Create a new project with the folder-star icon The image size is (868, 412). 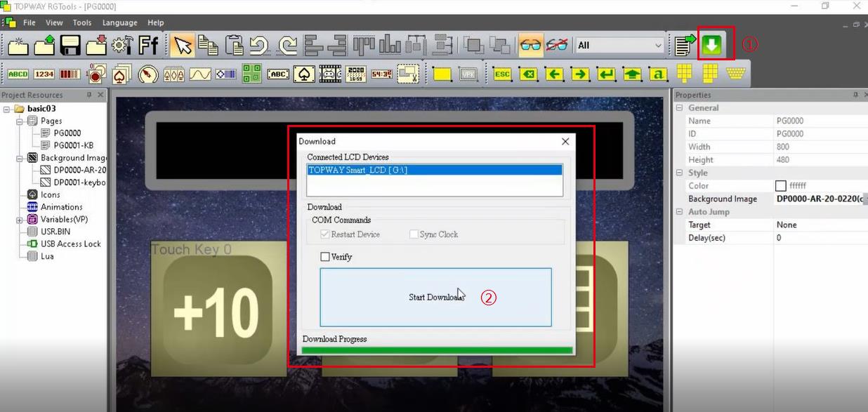tap(18, 46)
